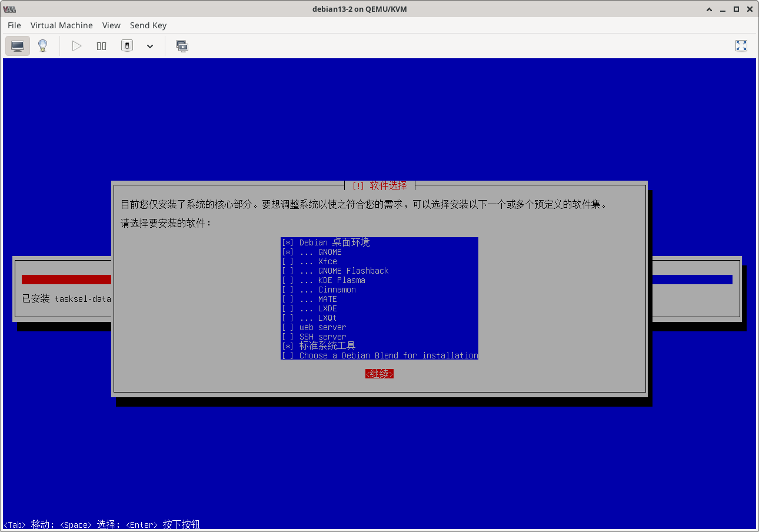
Task: Open virtual hardware details lightbulb icon
Action: (42, 46)
